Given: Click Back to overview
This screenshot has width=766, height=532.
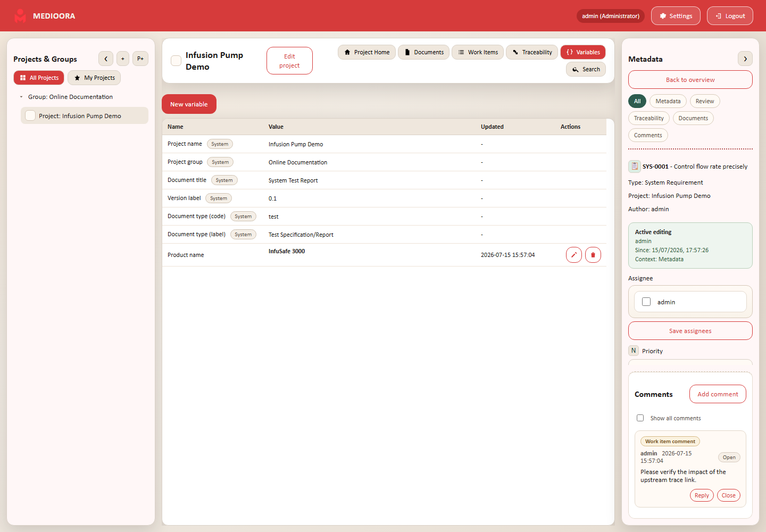Looking at the screenshot, I should tap(690, 80).
